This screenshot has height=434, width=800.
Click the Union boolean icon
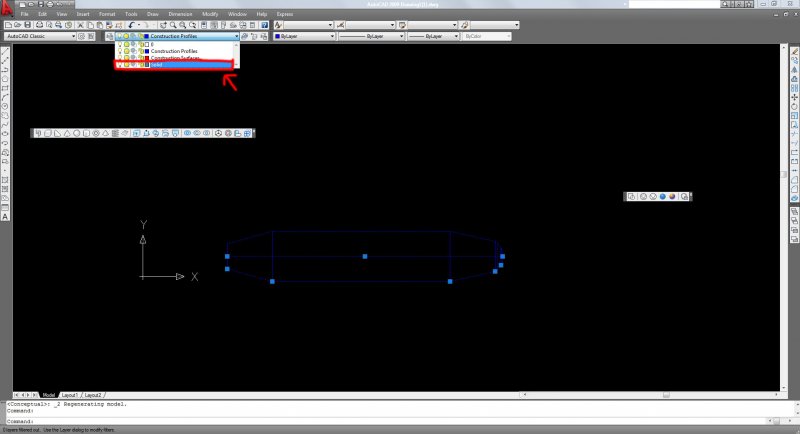click(x=187, y=133)
